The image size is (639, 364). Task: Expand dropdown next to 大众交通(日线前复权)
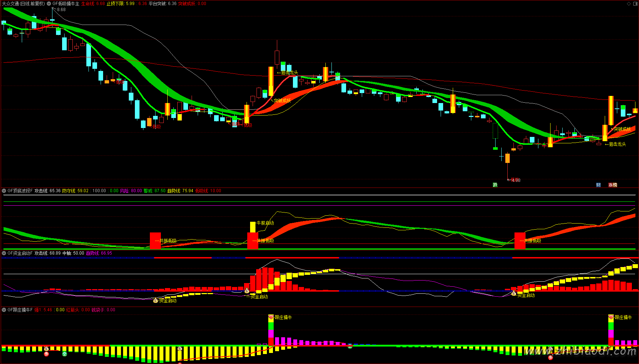[x=49, y=4]
